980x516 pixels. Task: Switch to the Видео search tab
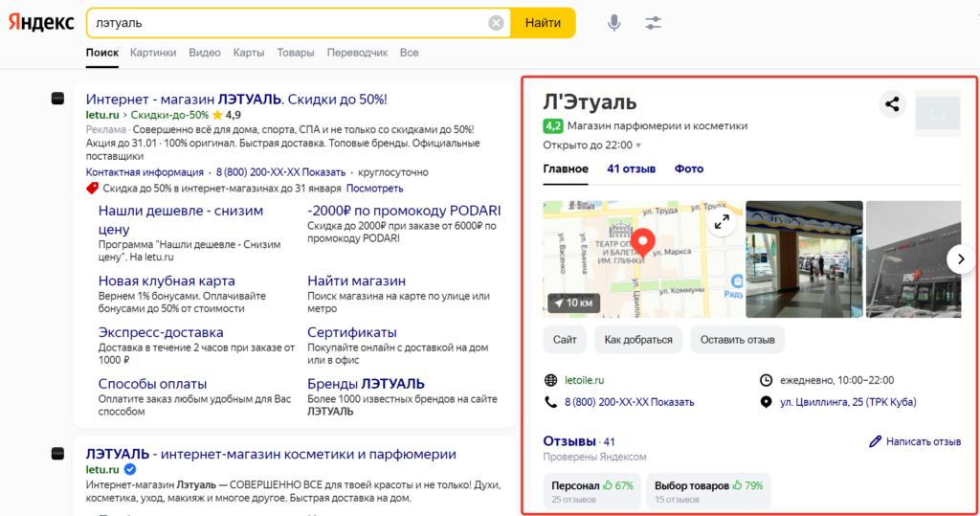[205, 53]
